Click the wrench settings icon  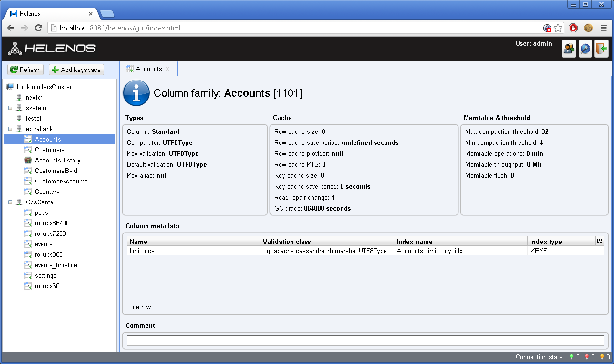(585, 48)
